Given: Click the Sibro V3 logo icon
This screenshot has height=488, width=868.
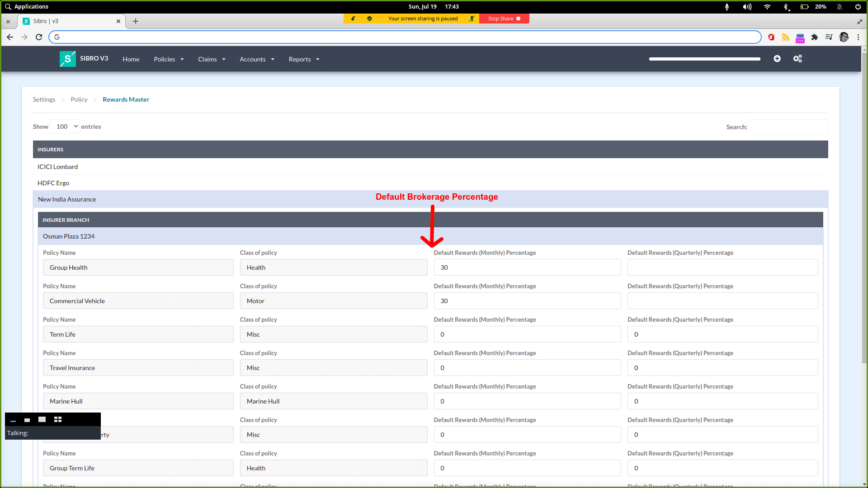Looking at the screenshot, I should 67,59.
